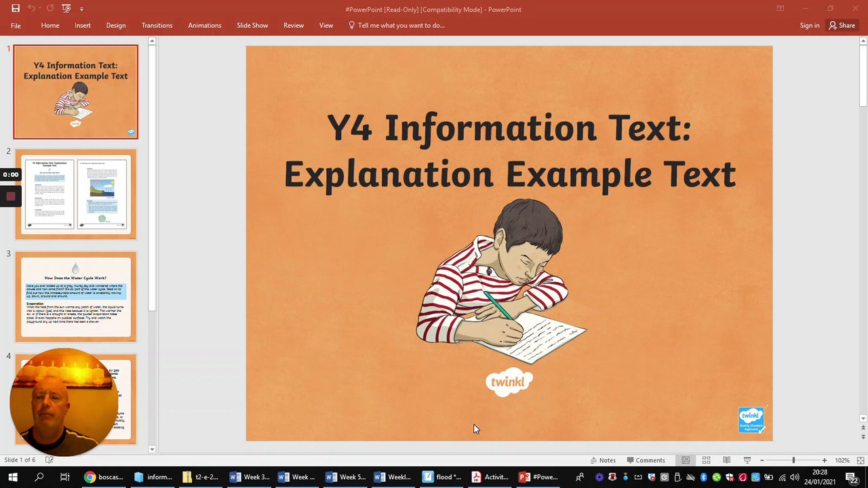Viewport: 868px width, 488px height.
Task: Open the View ribbon tab
Action: (326, 25)
